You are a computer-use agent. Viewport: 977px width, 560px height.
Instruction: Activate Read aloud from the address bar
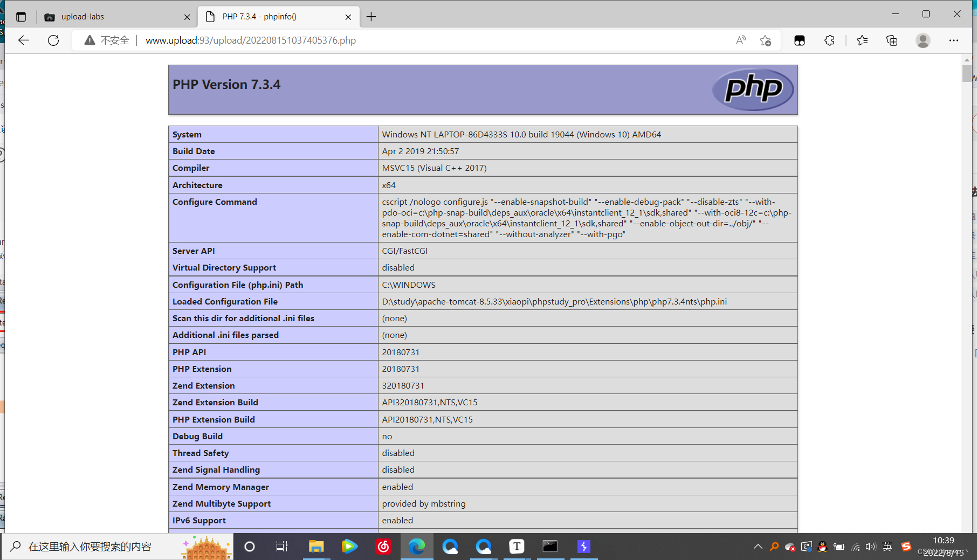click(x=741, y=40)
